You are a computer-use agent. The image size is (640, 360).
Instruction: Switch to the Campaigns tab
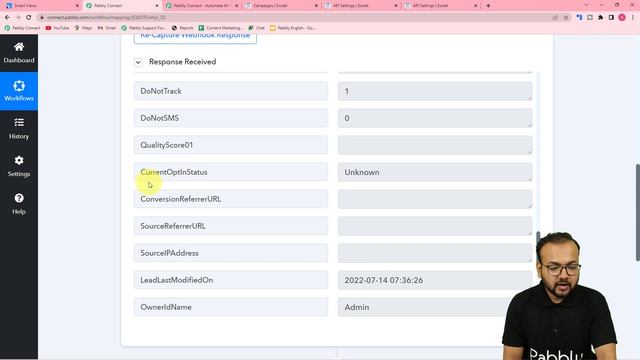click(x=281, y=6)
